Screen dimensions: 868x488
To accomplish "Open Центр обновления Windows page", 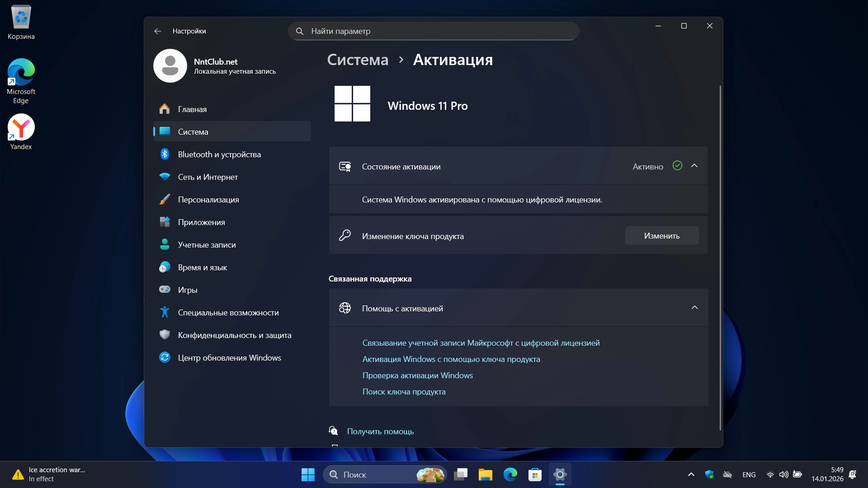I will coord(229,358).
